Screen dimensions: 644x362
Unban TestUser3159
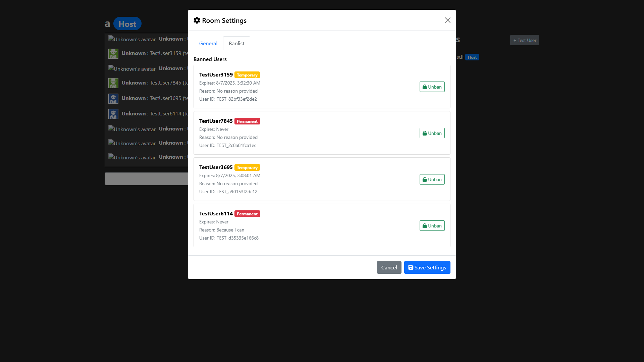pos(432,87)
